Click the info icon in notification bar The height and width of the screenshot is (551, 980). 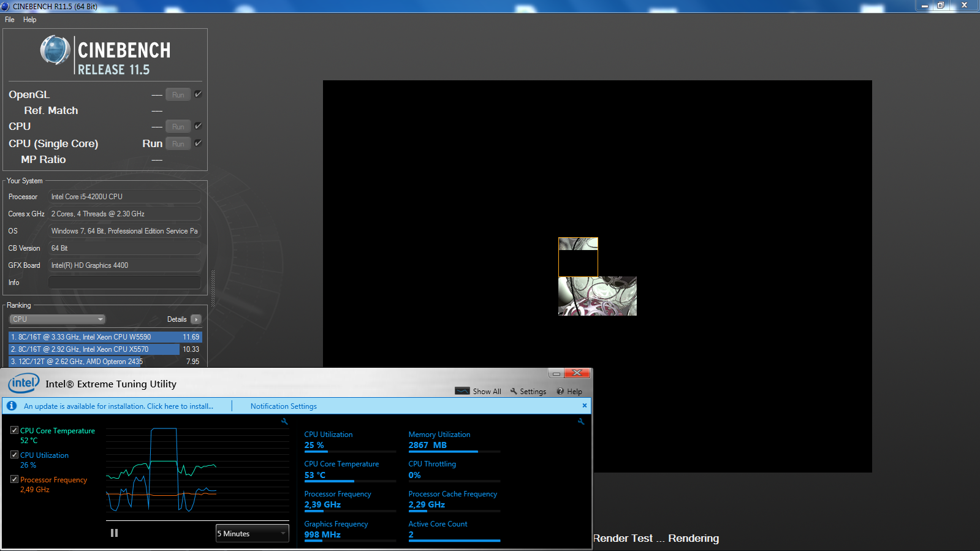tap(12, 406)
